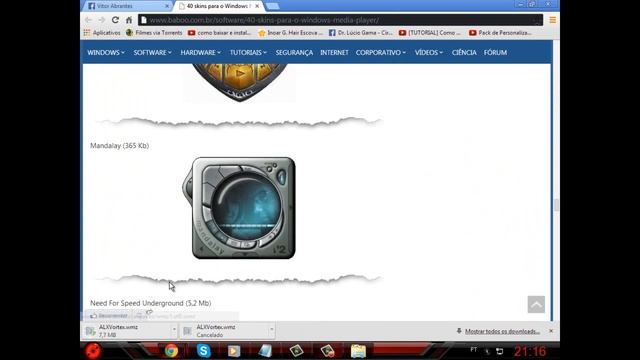Reload the page with the refresh icon
The image size is (640, 360).
pos(115,20)
